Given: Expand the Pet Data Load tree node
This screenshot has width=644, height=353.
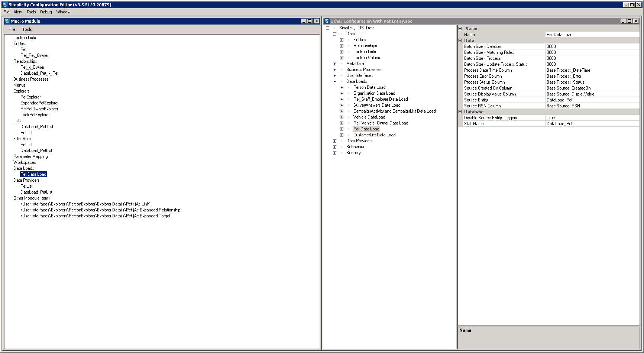Looking at the screenshot, I should [342, 129].
